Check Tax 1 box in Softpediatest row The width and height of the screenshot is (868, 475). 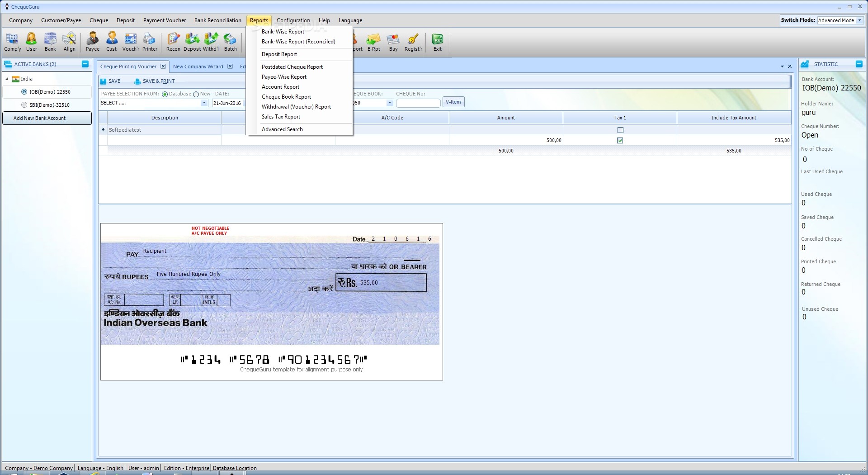(620, 130)
